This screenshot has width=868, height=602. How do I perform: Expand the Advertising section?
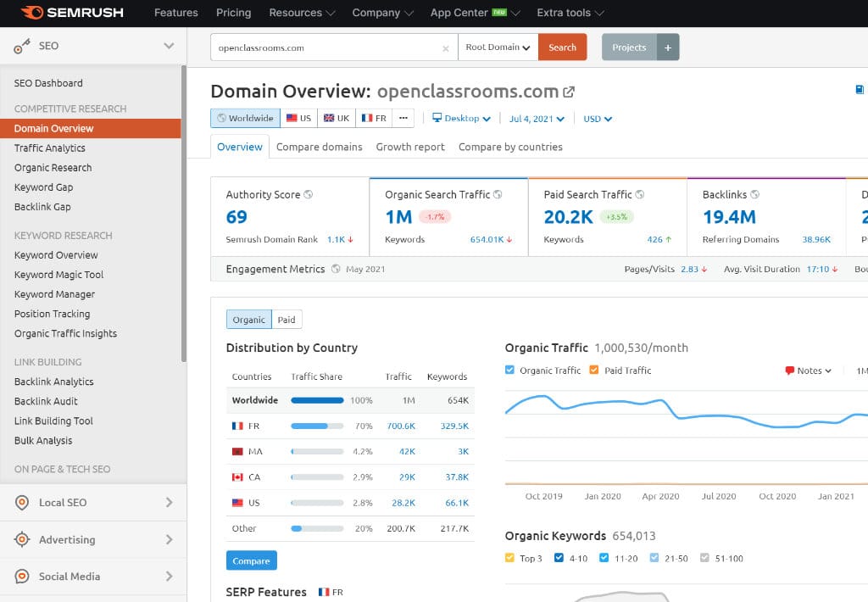[x=169, y=539]
